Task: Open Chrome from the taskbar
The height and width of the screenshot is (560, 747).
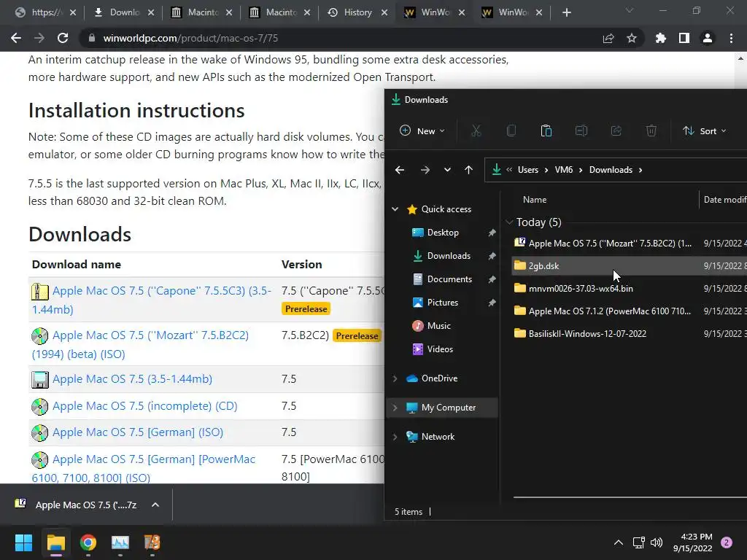Action: pos(88,542)
